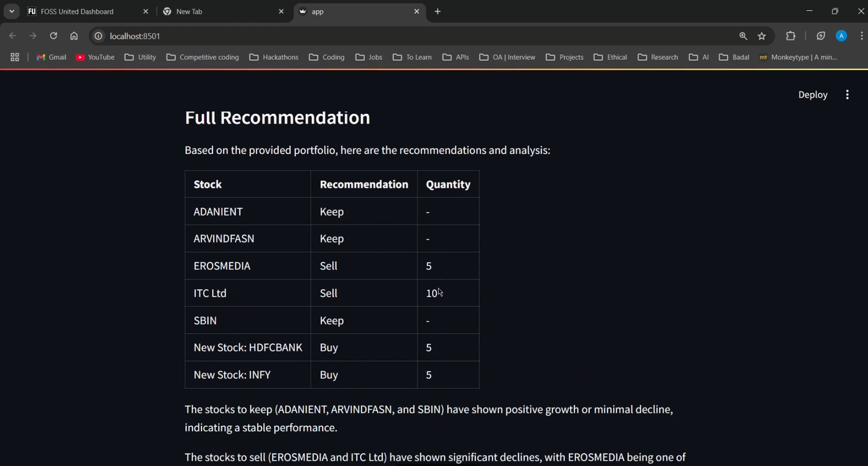Image resolution: width=868 pixels, height=466 pixels.
Task: Click the Keep cell in SBIN row
Action: [x=364, y=320]
